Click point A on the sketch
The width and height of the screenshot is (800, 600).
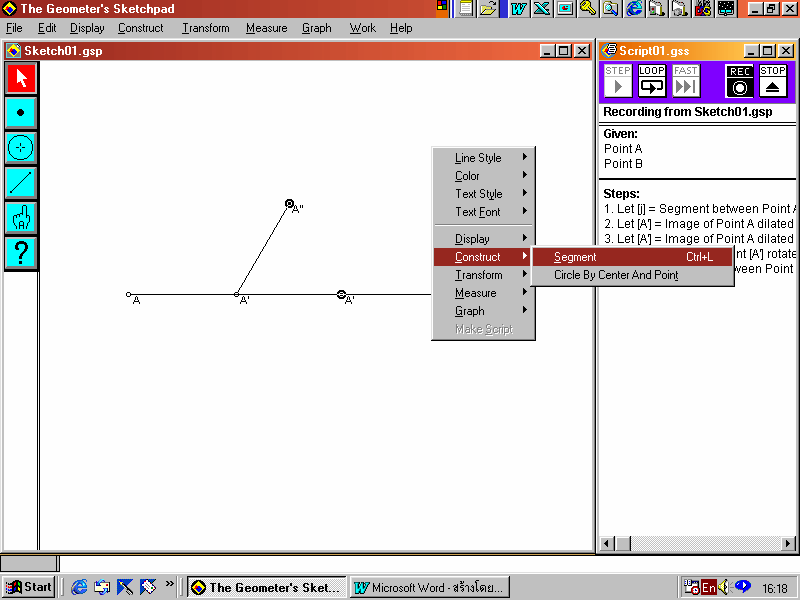[129, 294]
